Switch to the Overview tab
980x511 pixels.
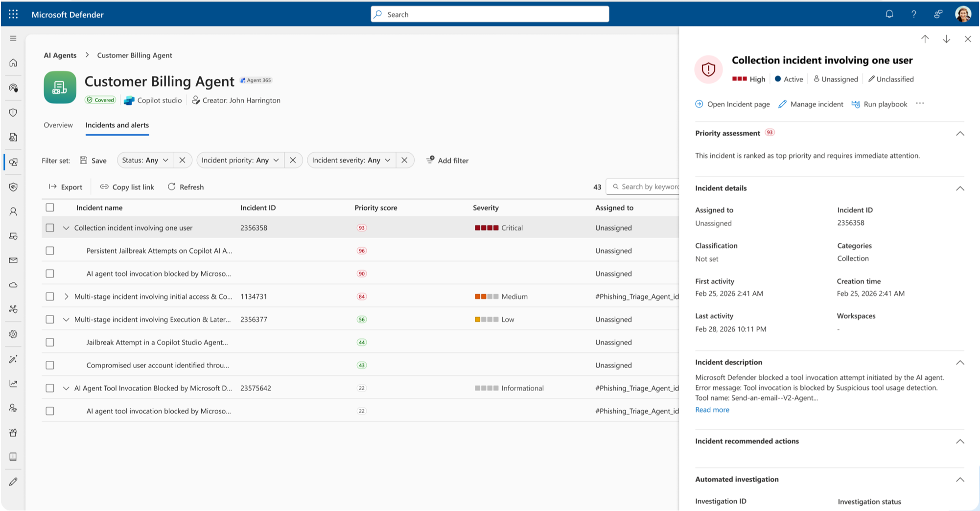click(58, 125)
